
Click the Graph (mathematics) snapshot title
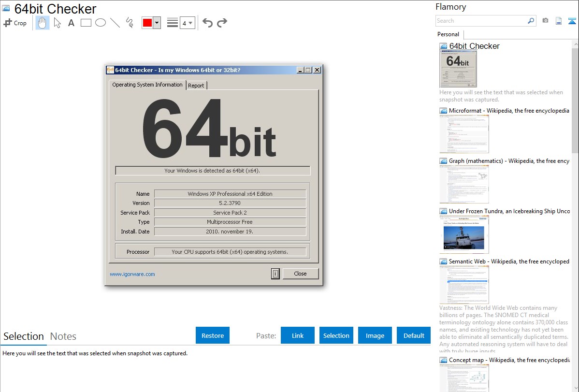click(x=509, y=161)
